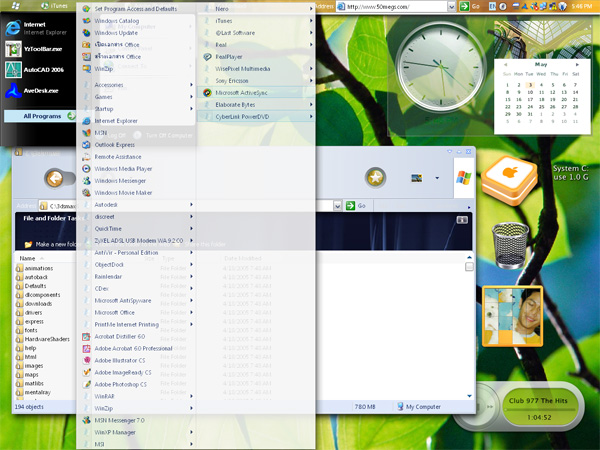Viewport: 600px width, 450px height.
Task: Click the Explorer Back arrow button
Action: coord(55,178)
